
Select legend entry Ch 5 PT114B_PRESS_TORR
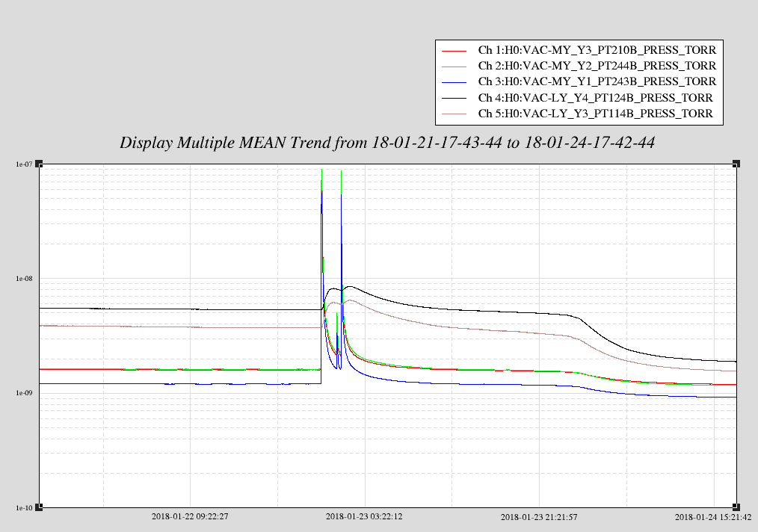click(595, 114)
